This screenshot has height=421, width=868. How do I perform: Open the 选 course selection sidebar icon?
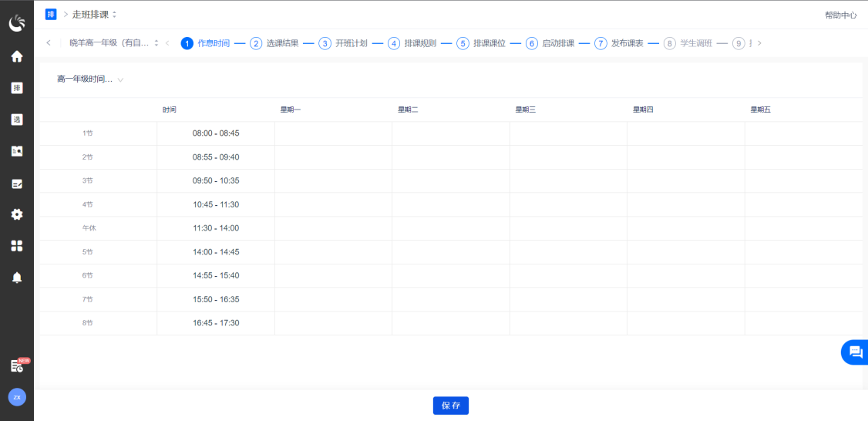pyautogui.click(x=17, y=120)
